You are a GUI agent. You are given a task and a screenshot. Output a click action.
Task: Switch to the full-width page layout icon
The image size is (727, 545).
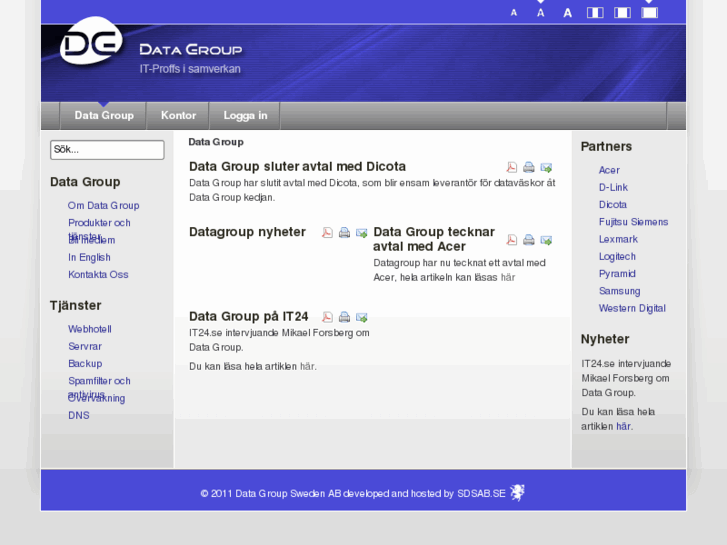click(650, 13)
